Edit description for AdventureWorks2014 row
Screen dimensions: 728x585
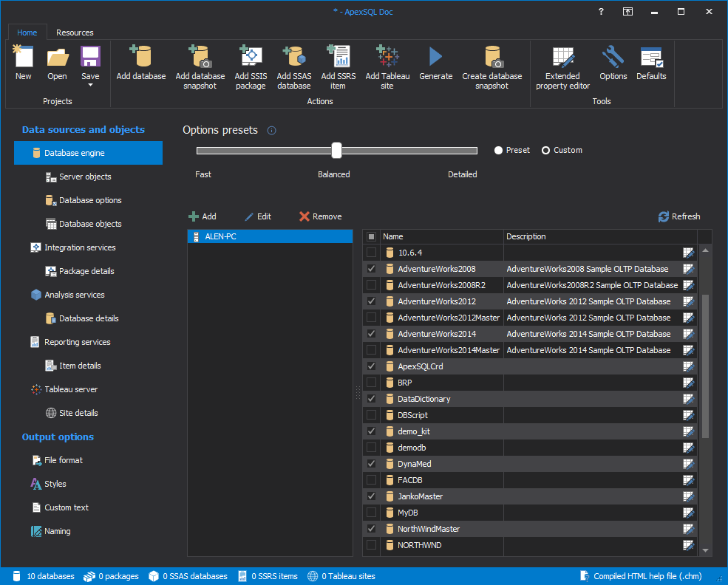[x=688, y=334]
